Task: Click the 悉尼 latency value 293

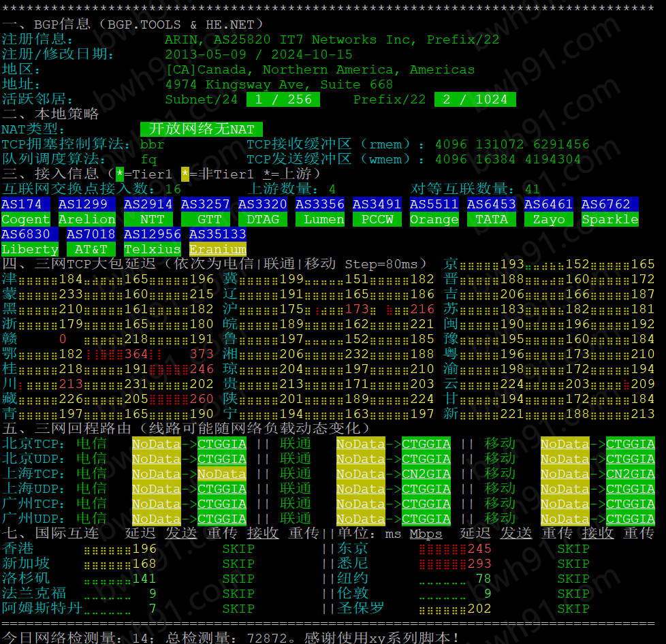Action: 479,564
